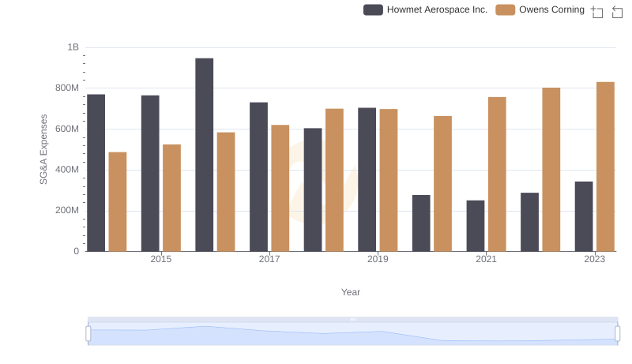Click the Owens Corning bar for 2021
Screen dimensions: 632x364
point(497,174)
